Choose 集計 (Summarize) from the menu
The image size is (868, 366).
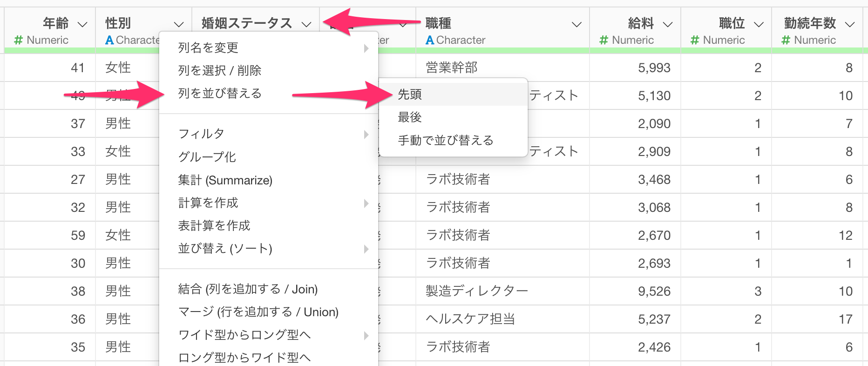tap(225, 180)
